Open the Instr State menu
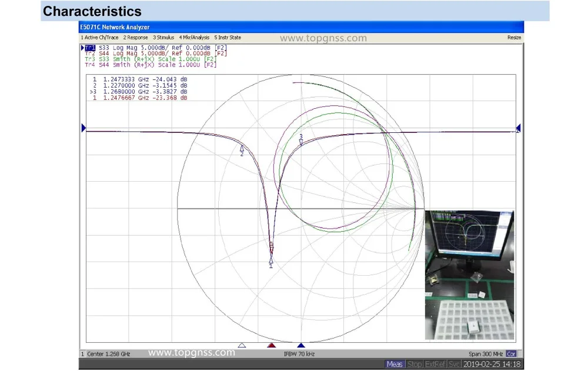The image size is (588, 371). click(227, 38)
